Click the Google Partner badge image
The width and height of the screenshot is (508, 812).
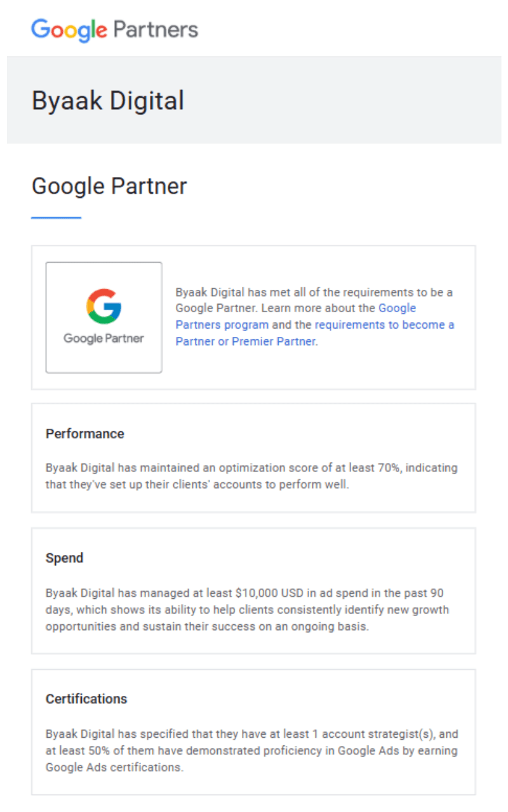[x=104, y=317]
